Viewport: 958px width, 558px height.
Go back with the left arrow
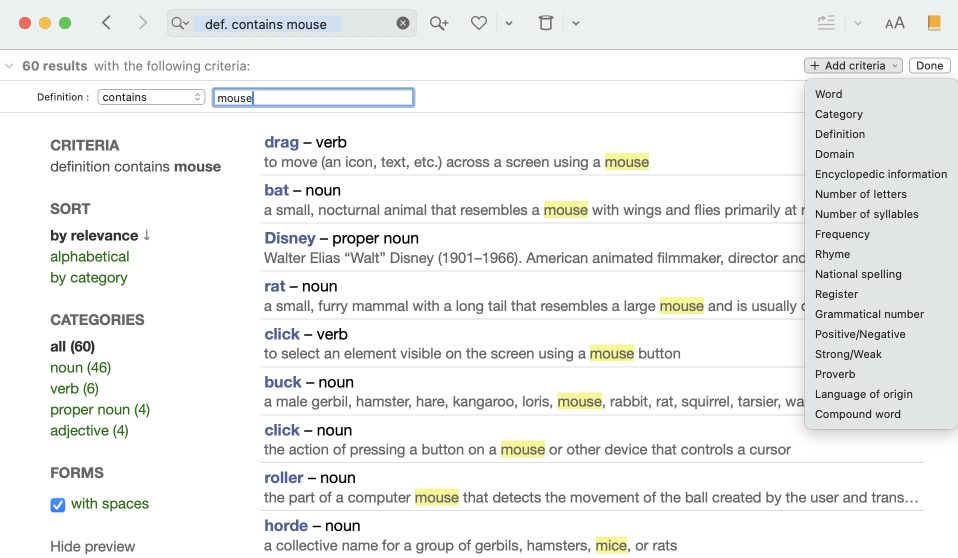(x=107, y=23)
